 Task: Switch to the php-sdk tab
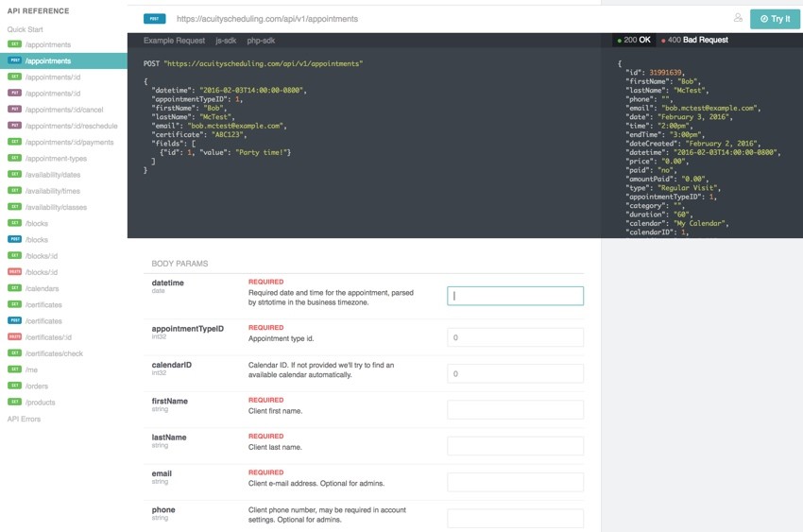261,41
